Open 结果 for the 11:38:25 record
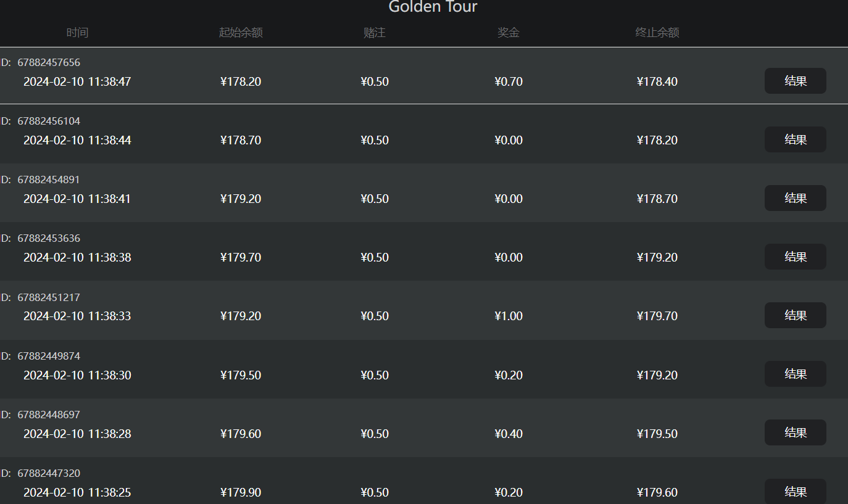The height and width of the screenshot is (504, 848). pos(795,491)
